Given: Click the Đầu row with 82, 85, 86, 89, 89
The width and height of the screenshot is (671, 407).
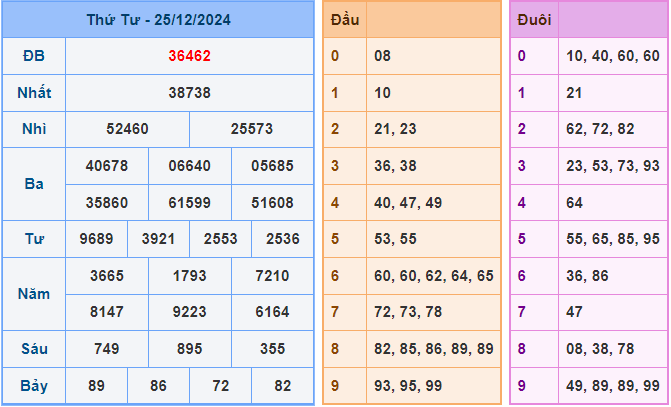Looking at the screenshot, I should 431,349.
